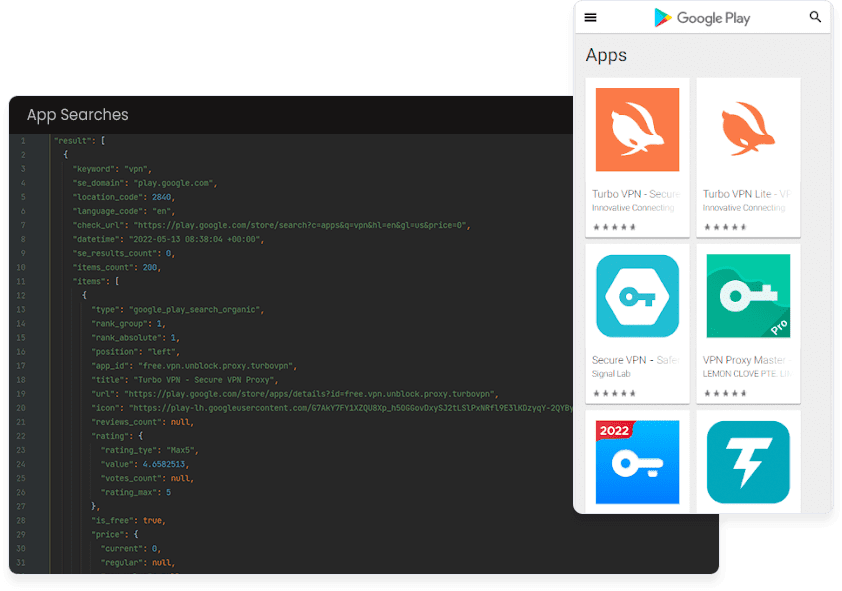Open the Turbo VPN Lite app icon
The width and height of the screenshot is (842, 591).
(x=748, y=130)
